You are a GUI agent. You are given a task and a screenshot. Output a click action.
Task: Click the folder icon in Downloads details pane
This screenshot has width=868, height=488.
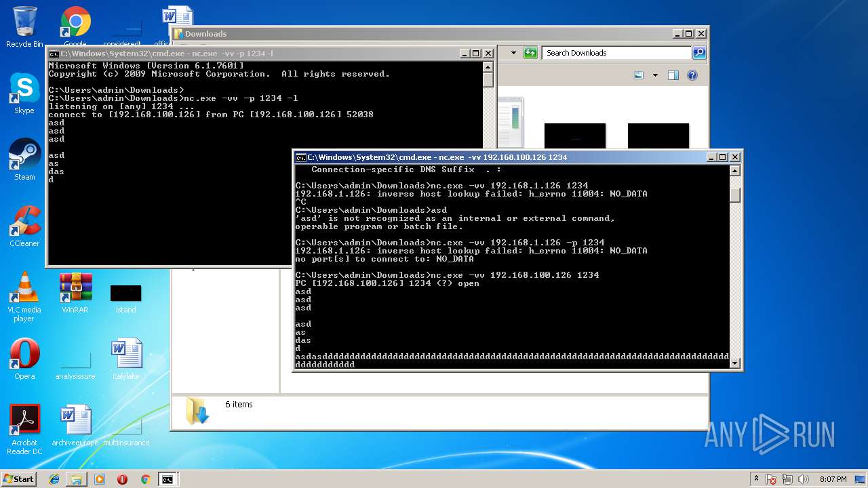(197, 411)
